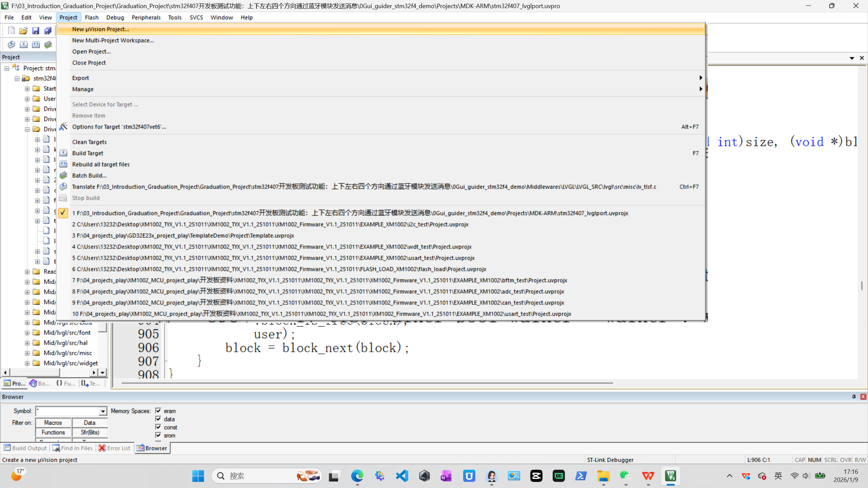Screen dimensions: 868x488
Task: Open the Peripherals menu
Action: [x=146, y=17]
